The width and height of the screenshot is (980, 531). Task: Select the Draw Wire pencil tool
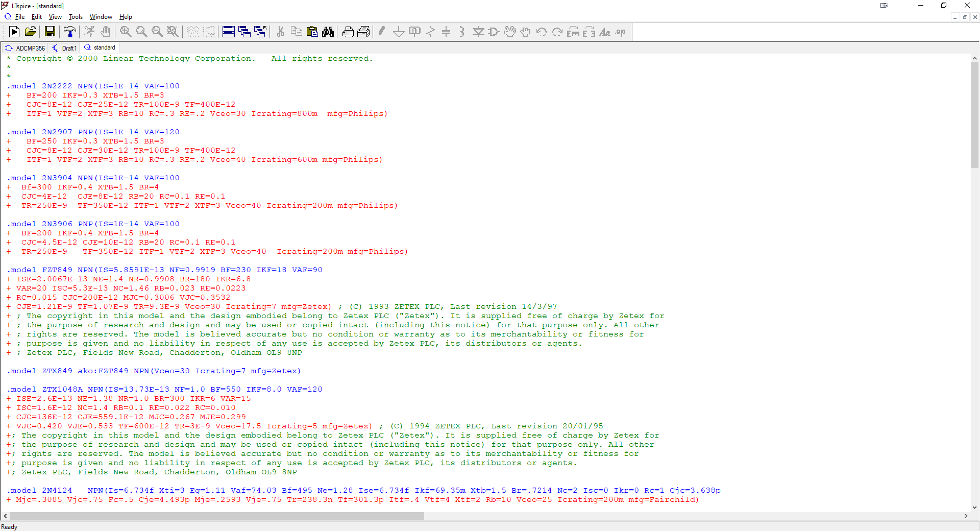click(x=383, y=32)
